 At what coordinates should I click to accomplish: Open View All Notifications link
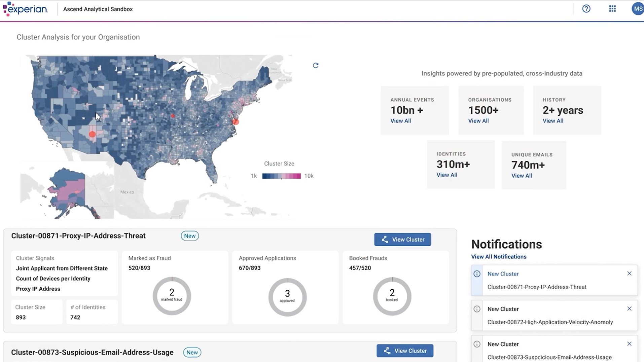[499, 257]
